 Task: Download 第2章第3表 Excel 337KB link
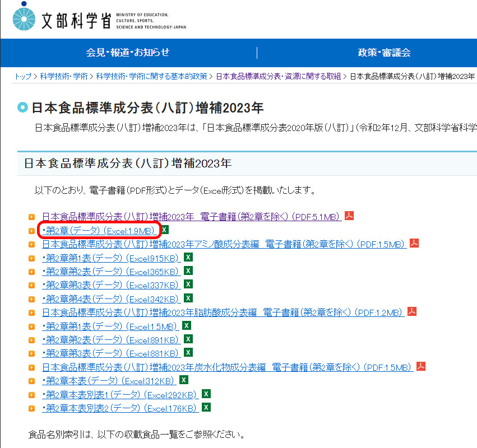[112, 285]
